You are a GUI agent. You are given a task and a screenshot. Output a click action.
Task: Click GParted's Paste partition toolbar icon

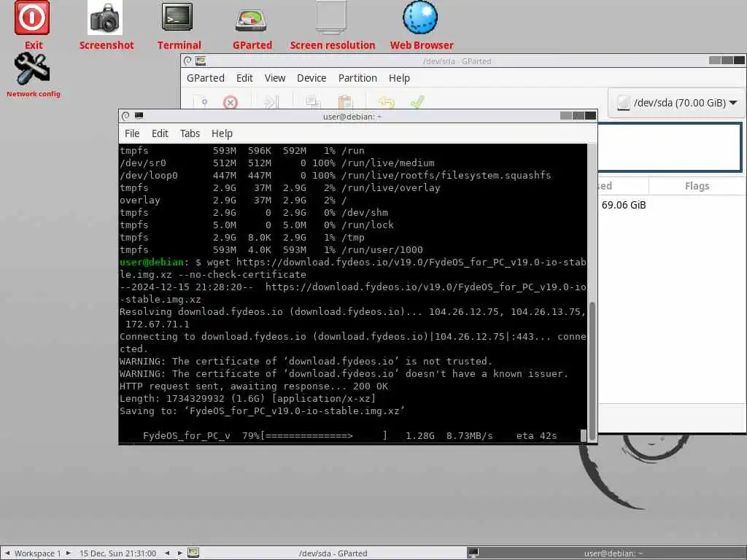click(x=345, y=102)
